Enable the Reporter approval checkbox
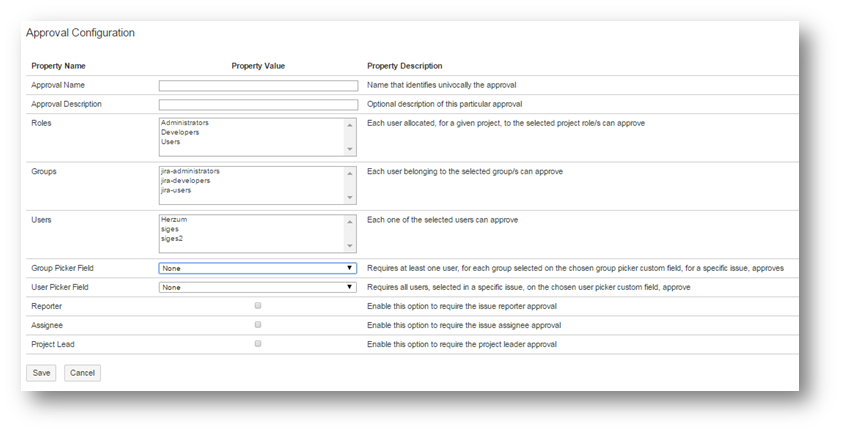The height and width of the screenshot is (433, 841). coord(258,305)
